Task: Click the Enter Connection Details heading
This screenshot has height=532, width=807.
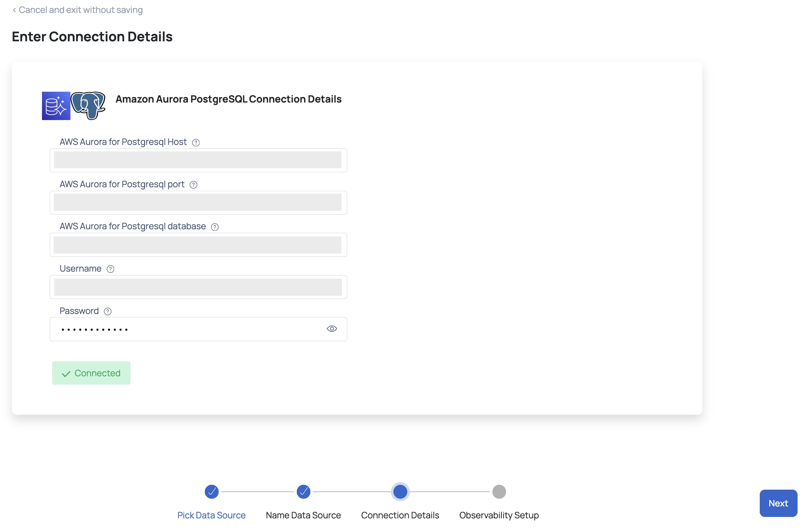Action: point(92,37)
